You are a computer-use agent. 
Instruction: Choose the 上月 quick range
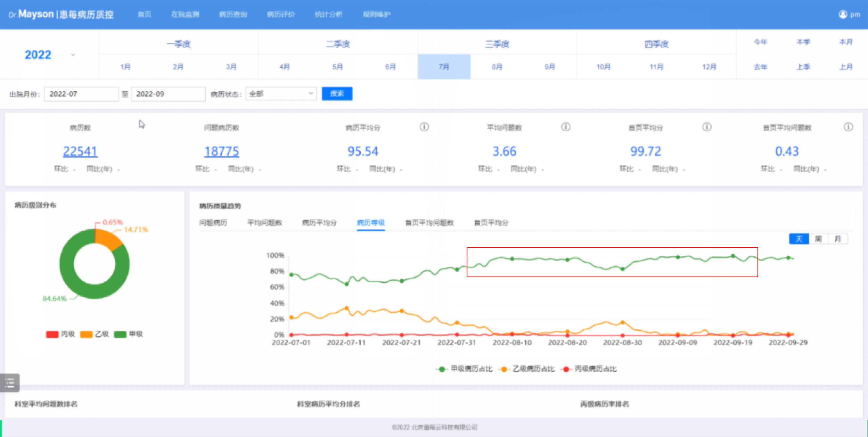[846, 67]
